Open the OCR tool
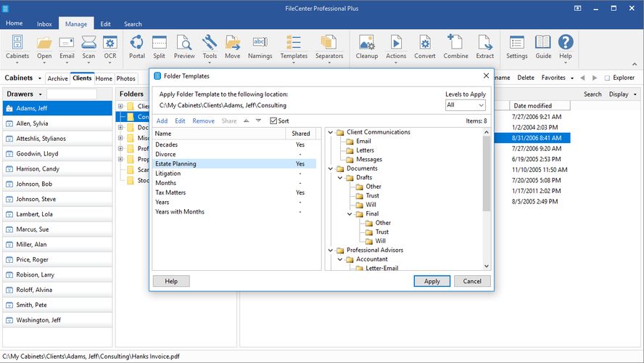The height and width of the screenshot is (363, 644). (x=110, y=46)
